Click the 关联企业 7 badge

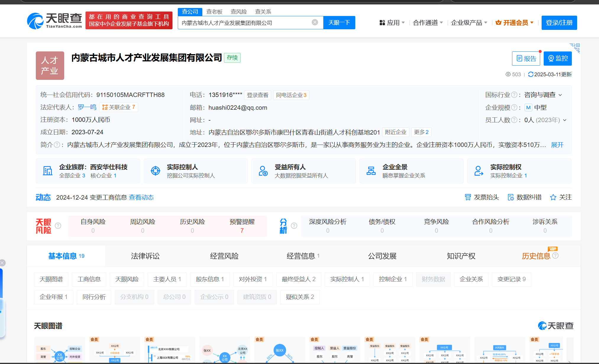[x=119, y=107]
